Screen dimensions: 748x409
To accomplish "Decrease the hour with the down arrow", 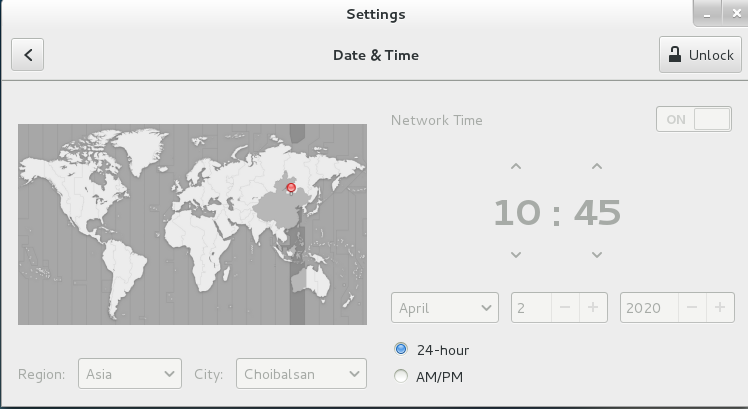I will point(516,255).
